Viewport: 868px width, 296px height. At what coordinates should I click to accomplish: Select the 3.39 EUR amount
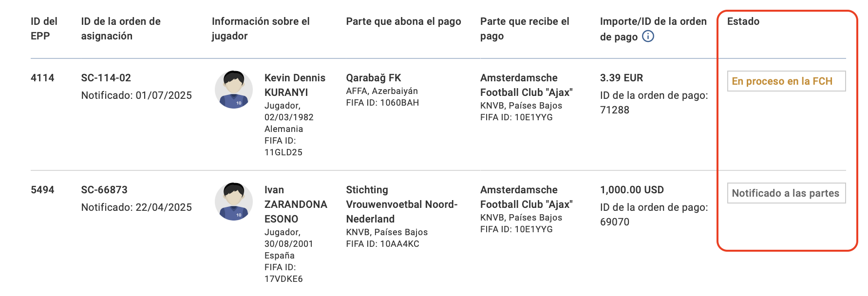click(622, 78)
